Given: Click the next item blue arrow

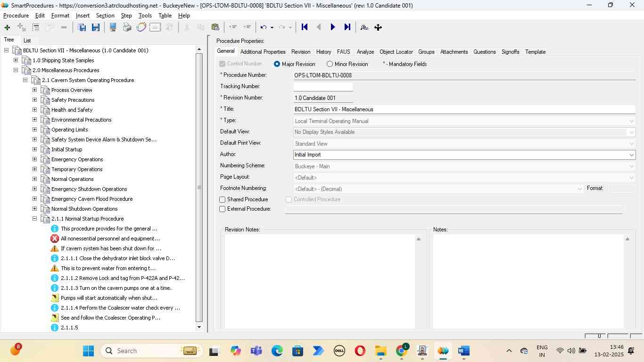Looking at the screenshot, I should [x=333, y=27].
